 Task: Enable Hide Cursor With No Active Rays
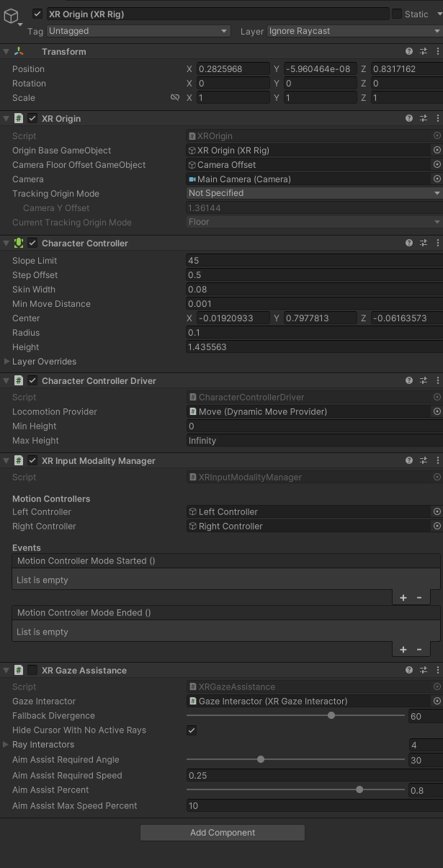[191, 729]
